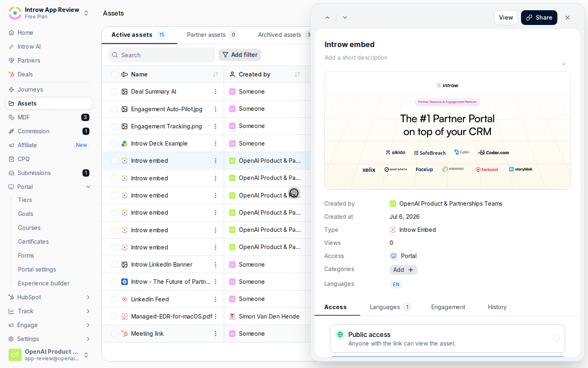Switch to the Engagement tab

(448, 307)
